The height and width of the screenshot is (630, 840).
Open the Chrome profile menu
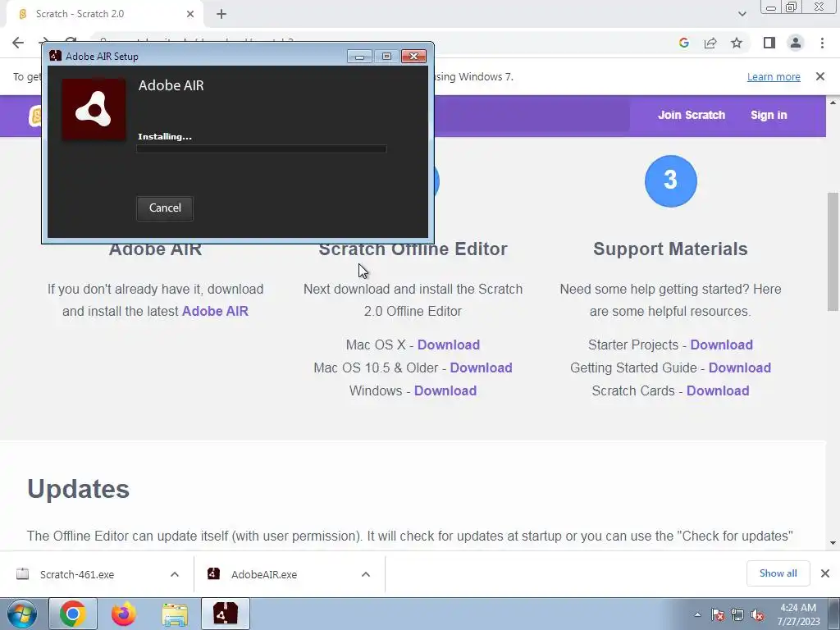point(796,43)
